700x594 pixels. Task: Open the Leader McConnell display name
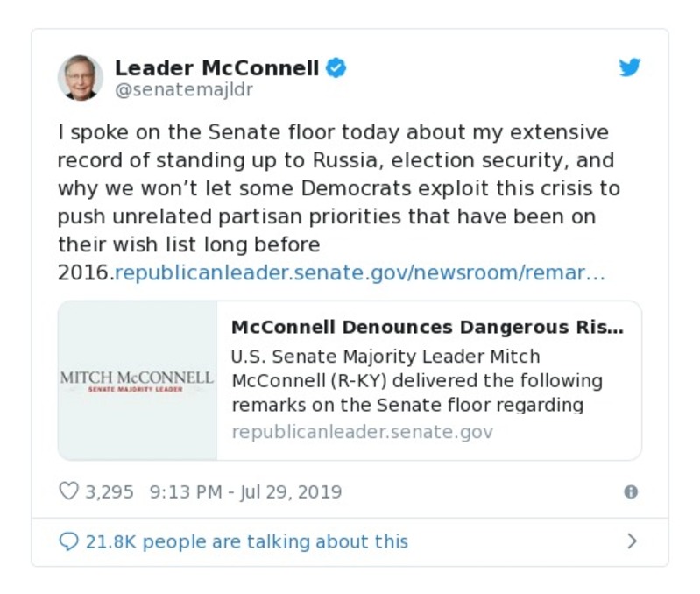point(216,67)
